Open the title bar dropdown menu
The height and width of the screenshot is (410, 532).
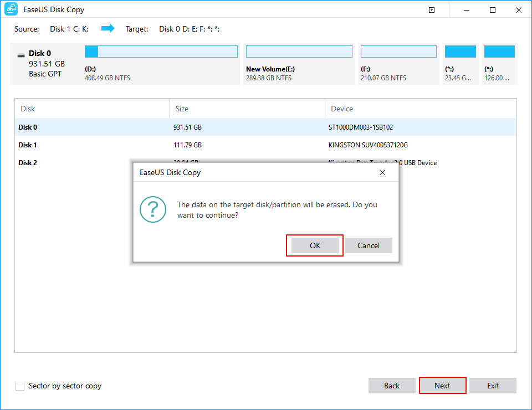click(x=431, y=9)
